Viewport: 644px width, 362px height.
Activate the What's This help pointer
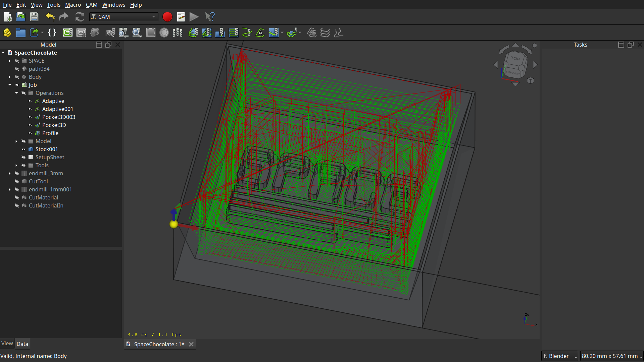point(210,17)
